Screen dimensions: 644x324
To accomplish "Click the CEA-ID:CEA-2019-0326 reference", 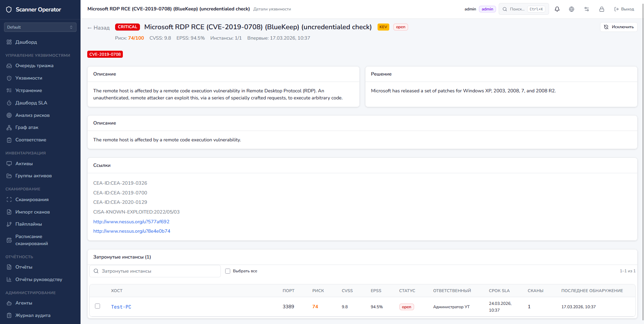I will coord(120,183).
